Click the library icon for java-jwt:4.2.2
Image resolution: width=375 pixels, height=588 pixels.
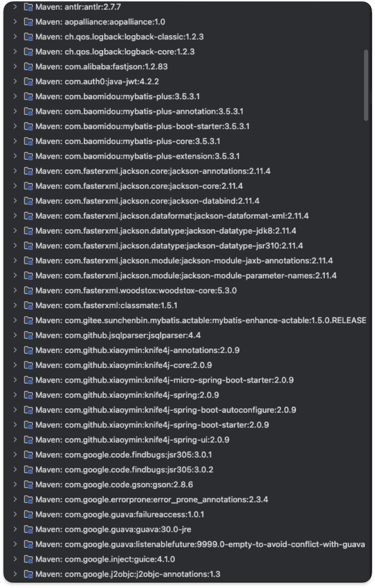[28, 82]
